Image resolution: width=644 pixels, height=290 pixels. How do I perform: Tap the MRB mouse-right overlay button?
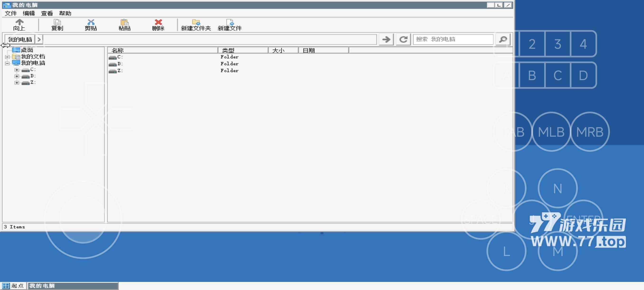590,132
